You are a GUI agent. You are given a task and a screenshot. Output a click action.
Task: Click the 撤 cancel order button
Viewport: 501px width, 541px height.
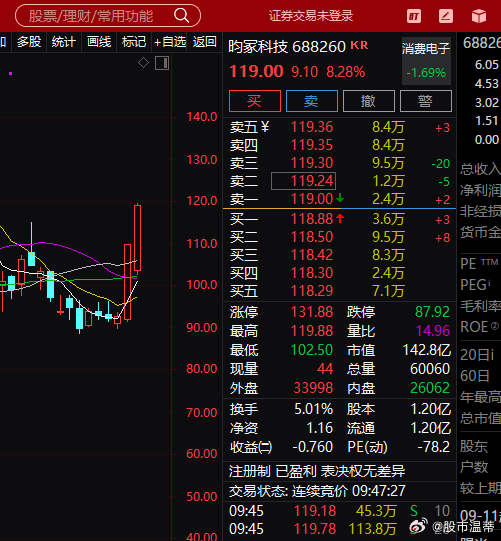[x=369, y=101]
